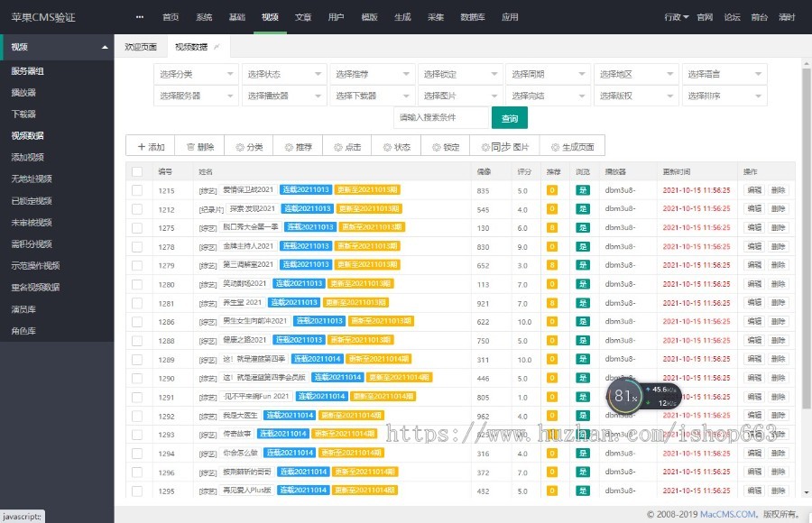Click the gear 锁定 toolbar button
Viewport: 812px width, 523px height.
[446, 147]
